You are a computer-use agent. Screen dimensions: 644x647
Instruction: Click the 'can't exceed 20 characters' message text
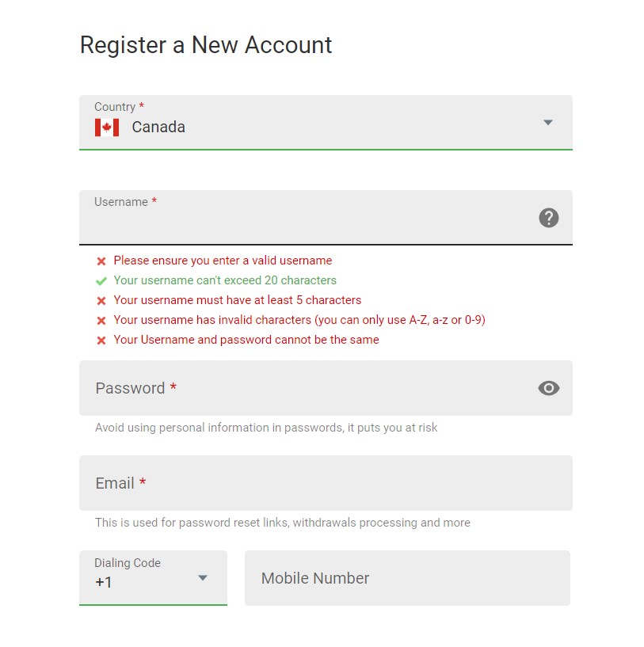click(x=225, y=280)
